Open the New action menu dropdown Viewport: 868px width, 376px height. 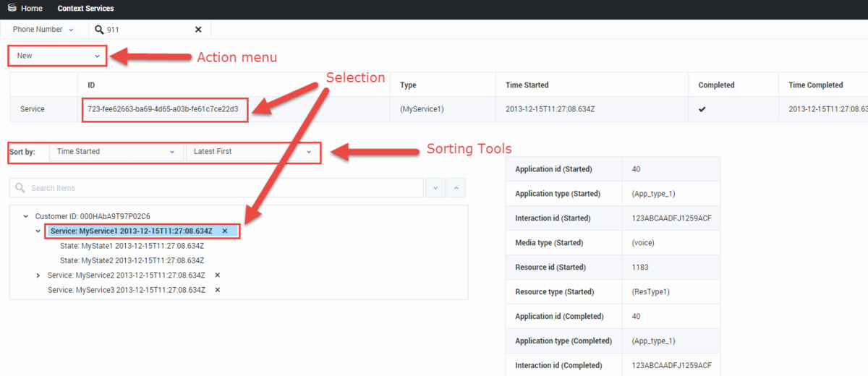(58, 56)
